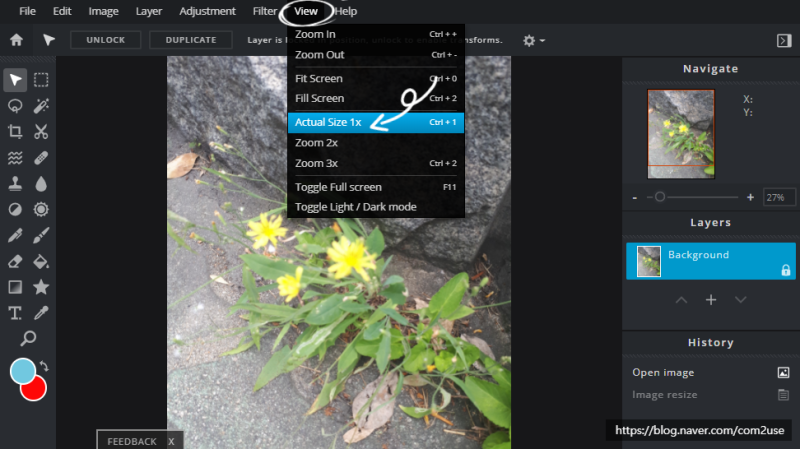Select the Sponge tool
This screenshot has height=449, width=800.
tap(41, 210)
